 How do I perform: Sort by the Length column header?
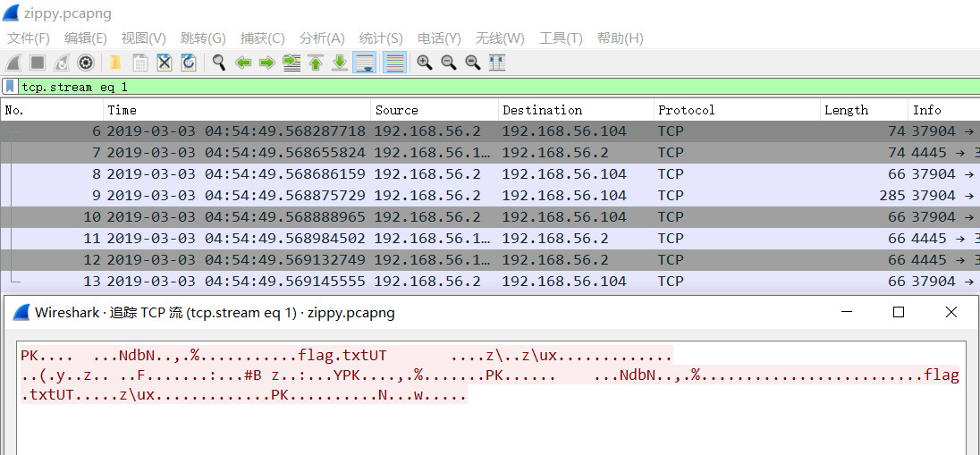coord(864,110)
